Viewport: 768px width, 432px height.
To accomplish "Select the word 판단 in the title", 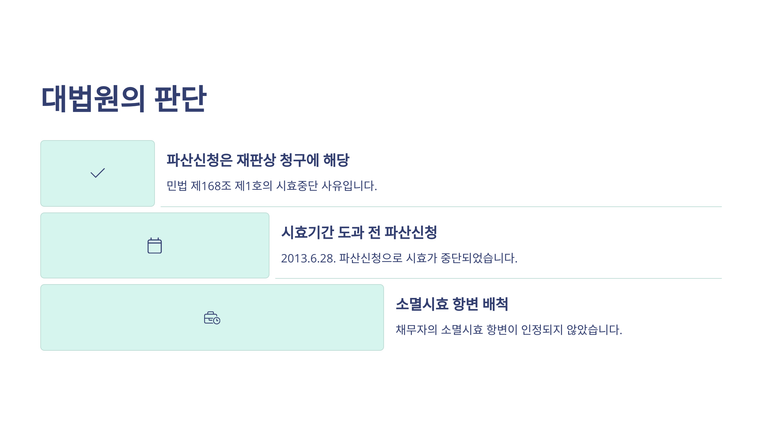I will (x=181, y=99).
